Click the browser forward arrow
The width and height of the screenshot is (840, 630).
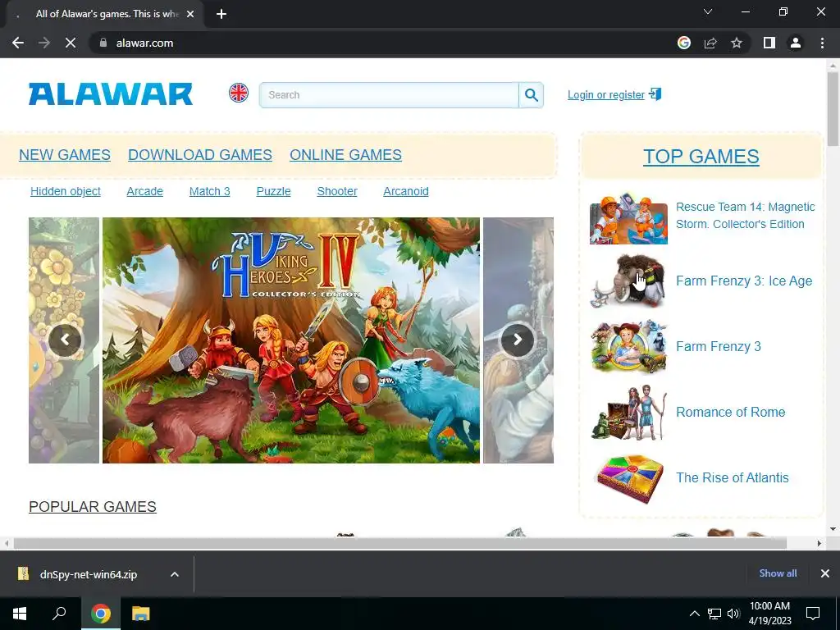tap(44, 43)
